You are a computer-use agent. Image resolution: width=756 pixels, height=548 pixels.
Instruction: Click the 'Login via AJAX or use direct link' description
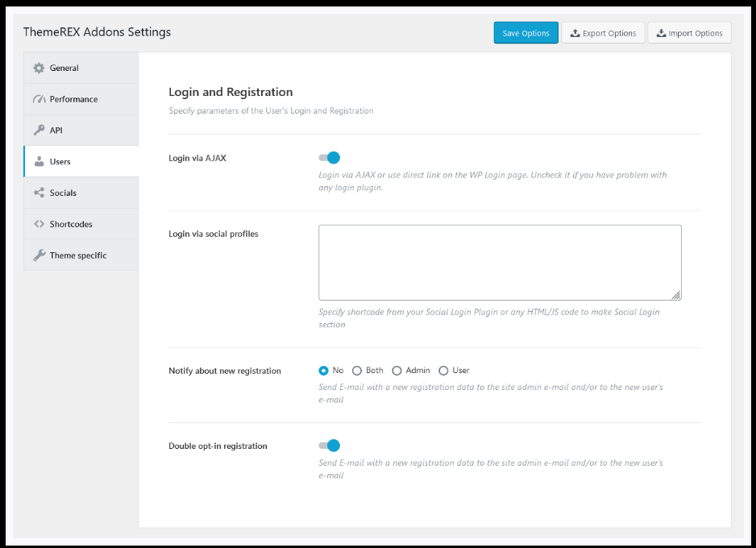[x=492, y=181]
